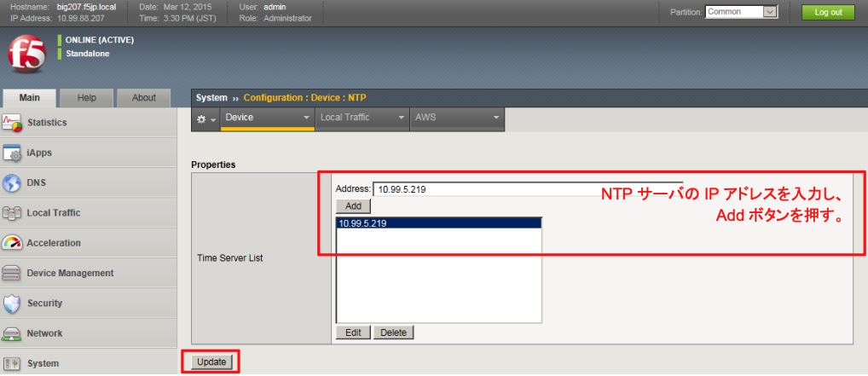This screenshot has height=376, width=868.
Task: Select 10.99.5.219 in the time server list
Action: [x=438, y=223]
